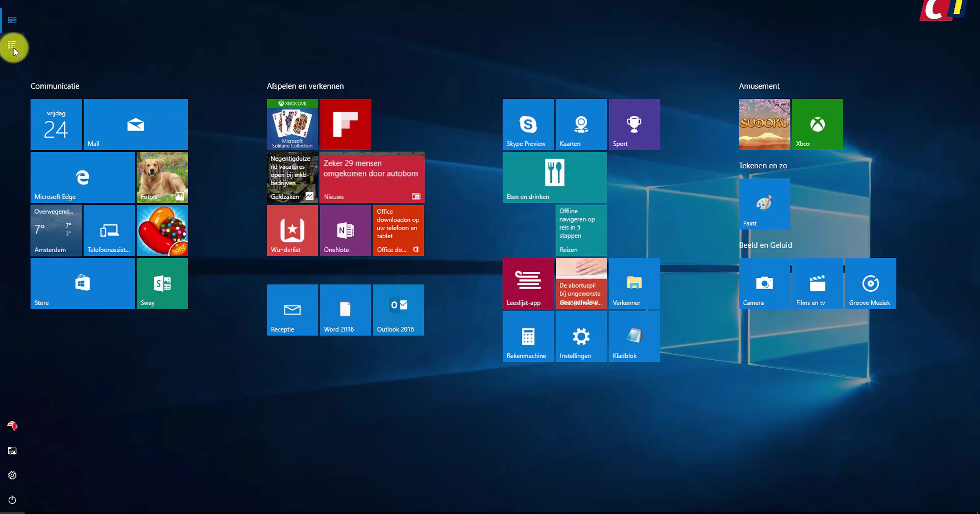Open Instellingen via the sidebar gear icon
The height and width of the screenshot is (514, 980).
12,475
